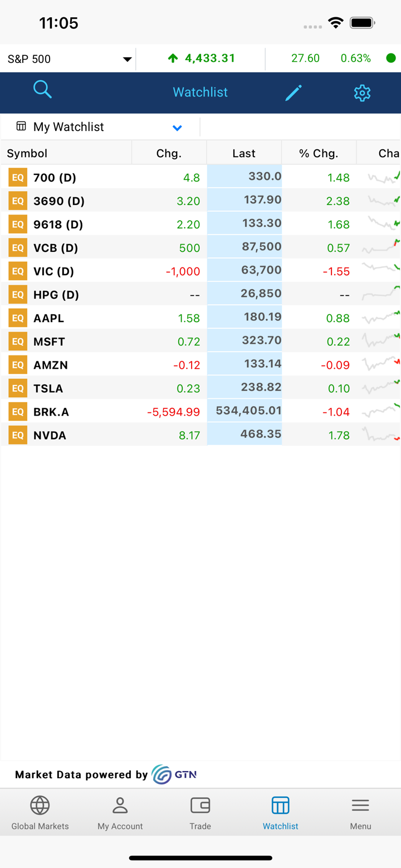
Task: Open the search magnifier icon
Action: [42, 89]
